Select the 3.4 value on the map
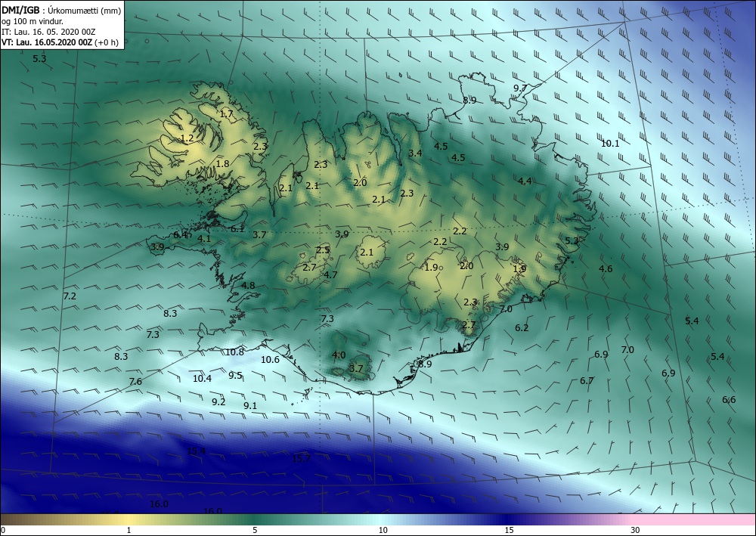The width and height of the screenshot is (756, 536). (415, 153)
